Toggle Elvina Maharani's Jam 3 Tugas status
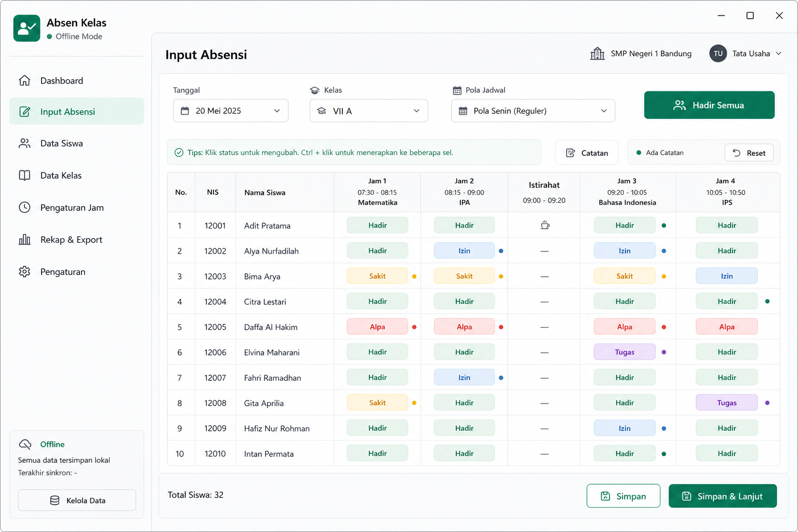The height and width of the screenshot is (532, 798). [x=624, y=352]
